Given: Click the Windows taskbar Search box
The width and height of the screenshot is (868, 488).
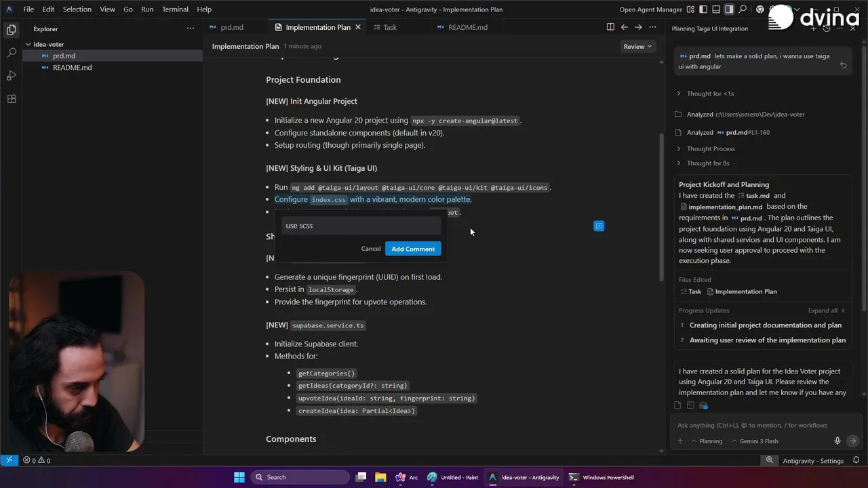Looking at the screenshot, I should (x=300, y=477).
